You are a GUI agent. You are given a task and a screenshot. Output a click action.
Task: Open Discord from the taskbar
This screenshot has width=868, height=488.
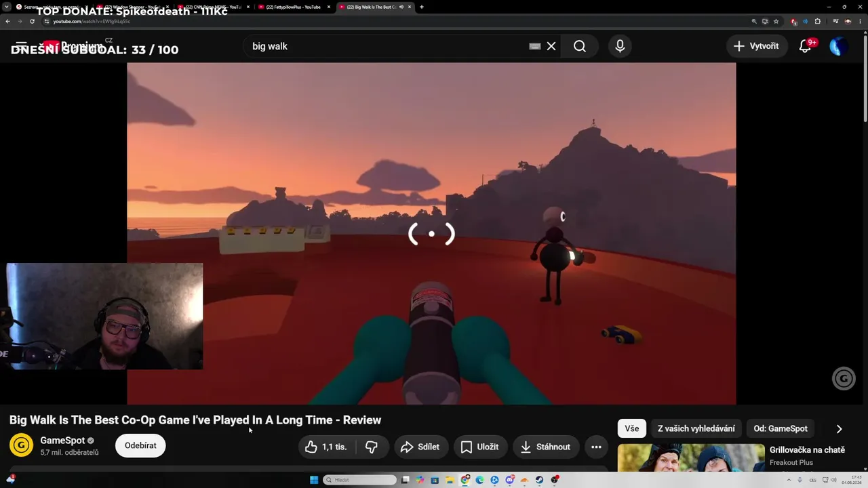[509, 480]
